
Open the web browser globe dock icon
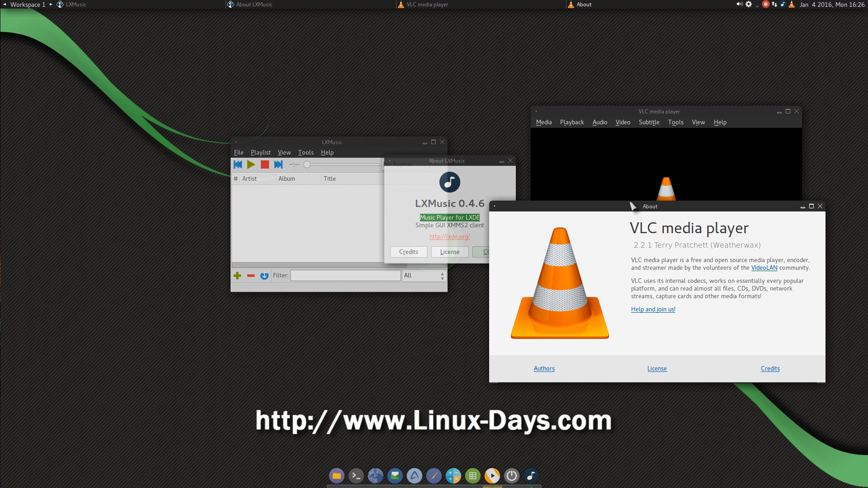(376, 475)
